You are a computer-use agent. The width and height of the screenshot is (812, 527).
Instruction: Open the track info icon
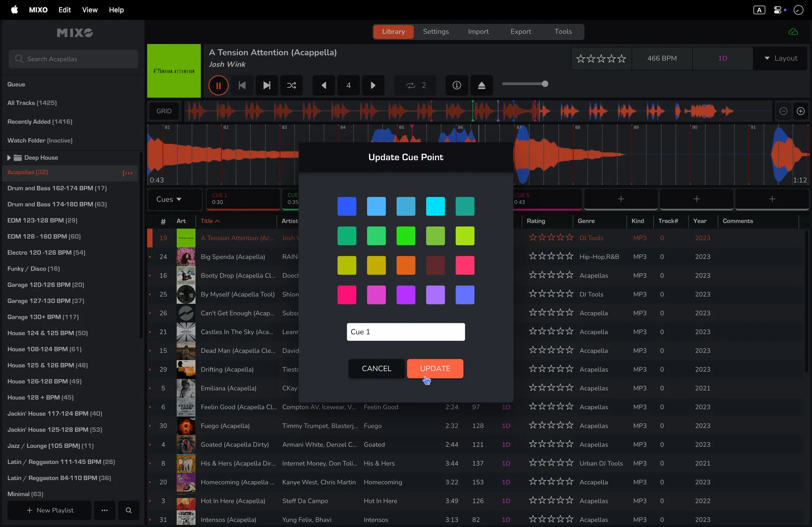click(457, 86)
